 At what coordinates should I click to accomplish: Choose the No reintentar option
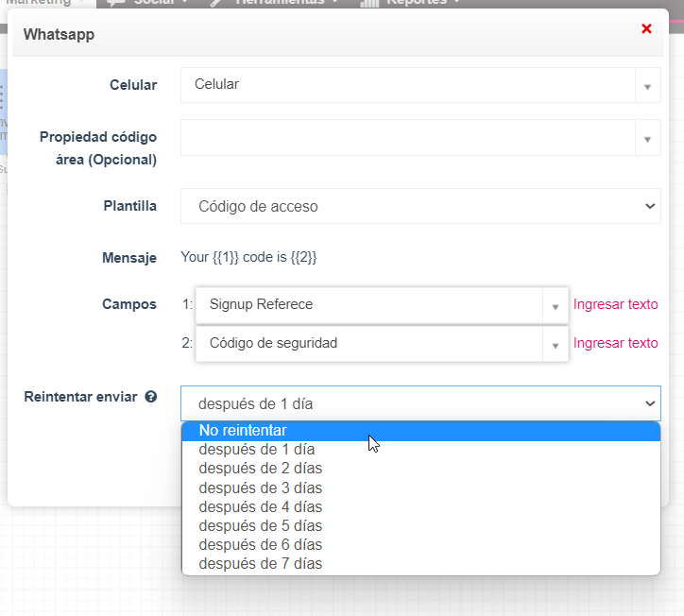(421, 431)
